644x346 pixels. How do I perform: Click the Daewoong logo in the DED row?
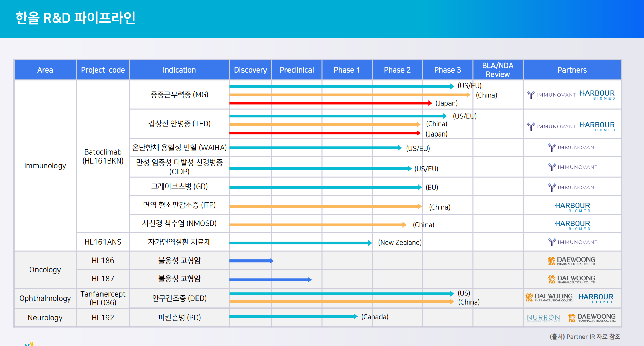549,297
